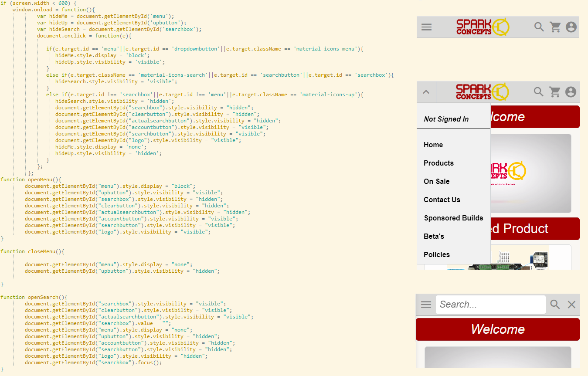Click the Spark Concepts logo in the middle mockup

tap(483, 92)
